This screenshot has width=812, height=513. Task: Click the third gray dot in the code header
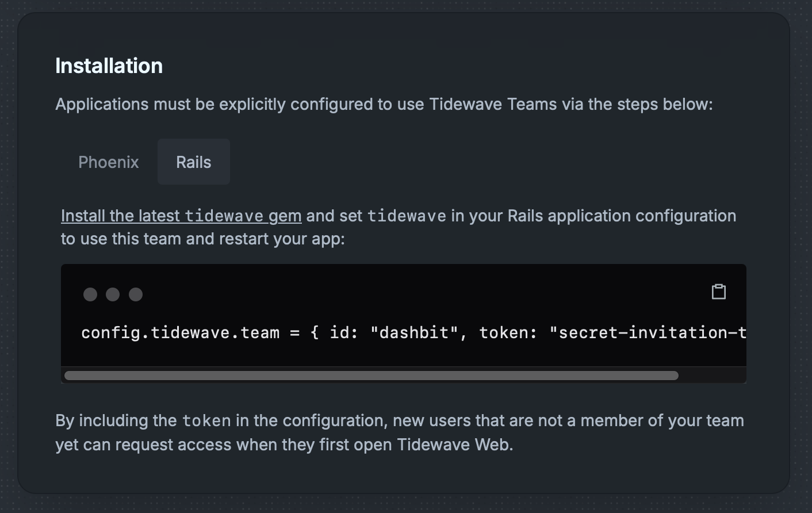tap(136, 294)
